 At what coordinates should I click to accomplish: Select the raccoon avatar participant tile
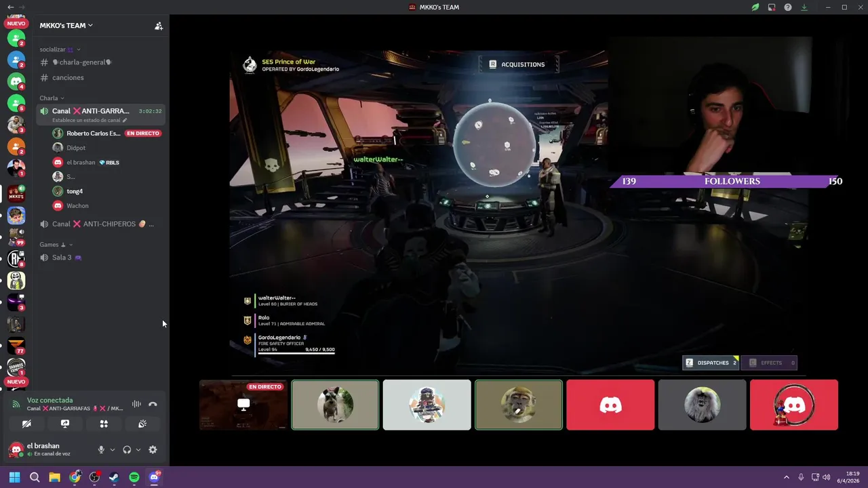[x=335, y=405]
